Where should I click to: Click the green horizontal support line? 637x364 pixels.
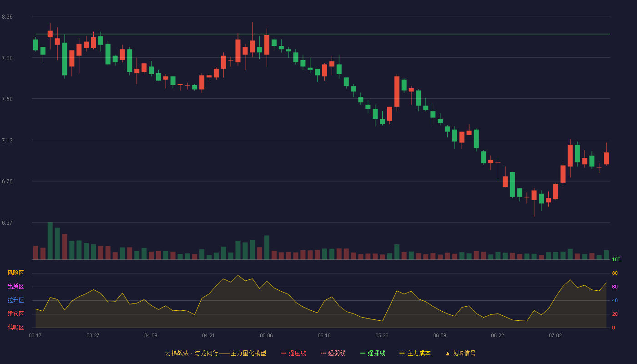tap(323, 34)
